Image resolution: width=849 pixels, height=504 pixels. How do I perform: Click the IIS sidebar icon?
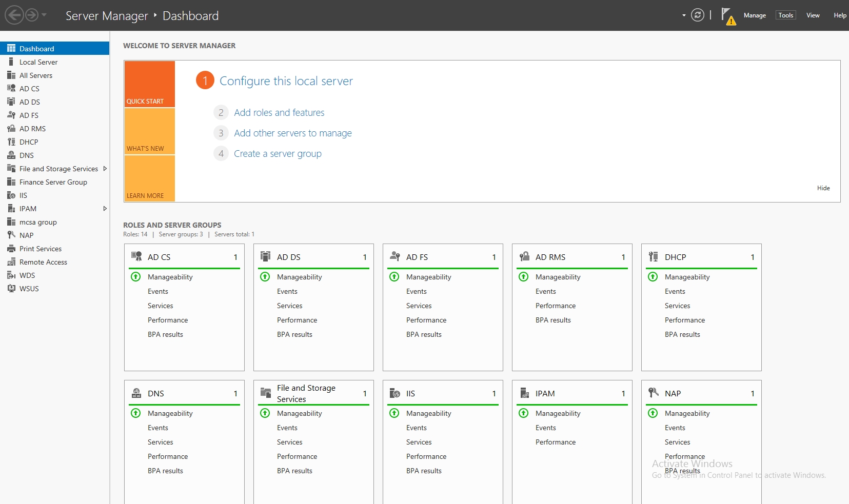[x=11, y=195]
